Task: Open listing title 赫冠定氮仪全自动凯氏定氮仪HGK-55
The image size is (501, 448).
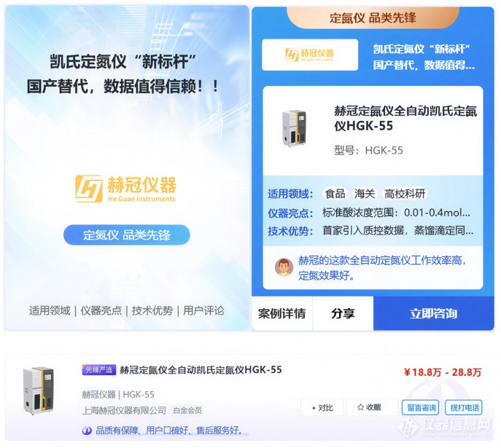Action: tap(201, 370)
